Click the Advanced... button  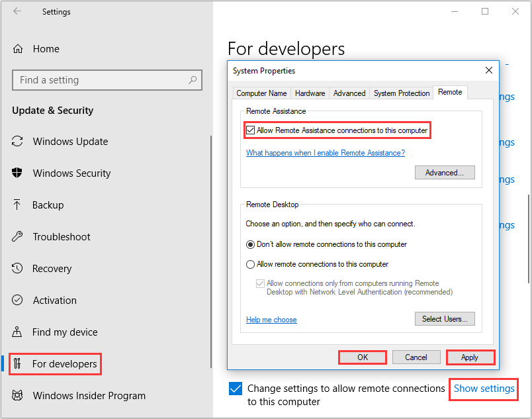point(445,173)
